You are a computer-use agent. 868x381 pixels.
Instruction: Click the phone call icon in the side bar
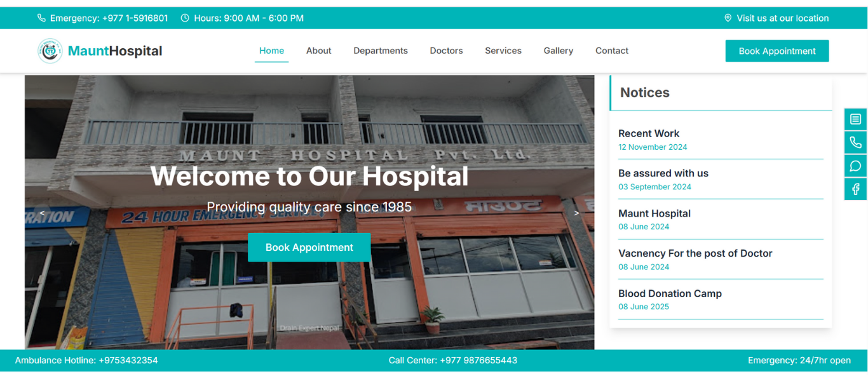855,143
